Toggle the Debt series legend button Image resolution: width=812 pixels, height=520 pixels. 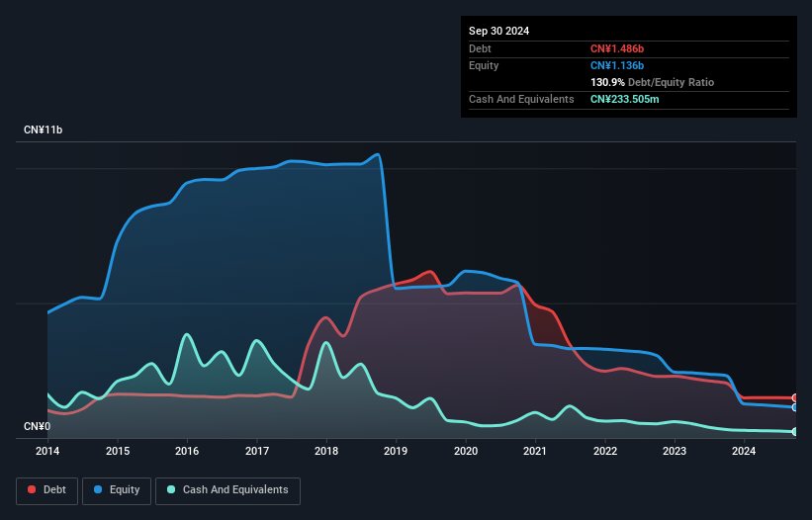tap(47, 490)
